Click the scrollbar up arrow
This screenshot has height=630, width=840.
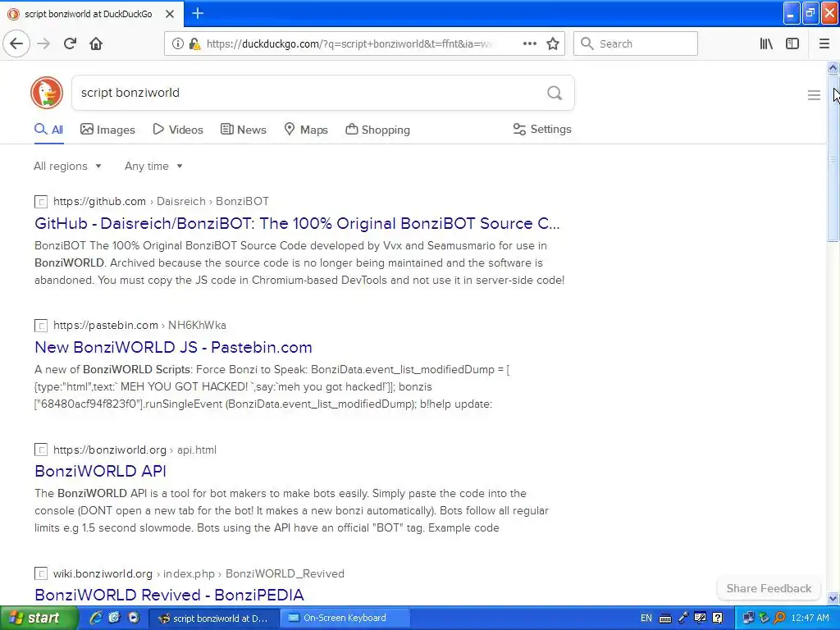(x=833, y=67)
